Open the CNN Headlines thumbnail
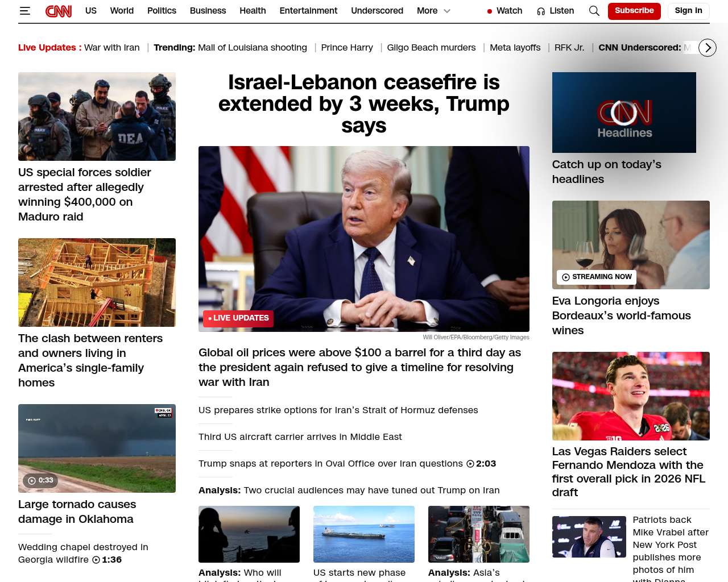This screenshot has height=582, width=728. [x=624, y=113]
